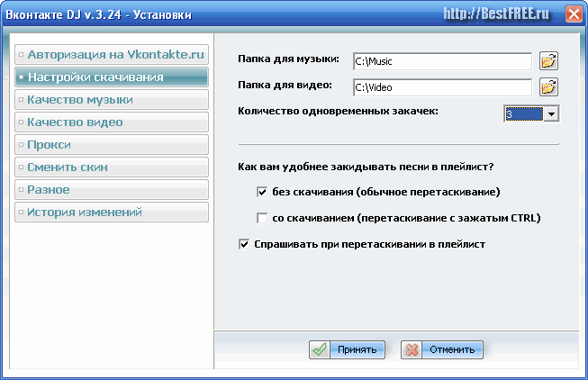The height and width of the screenshot is (380, 588).
Task: Uncheck 'Спрашивать при перетаскивании в плейлист'
Action: pyautogui.click(x=244, y=244)
